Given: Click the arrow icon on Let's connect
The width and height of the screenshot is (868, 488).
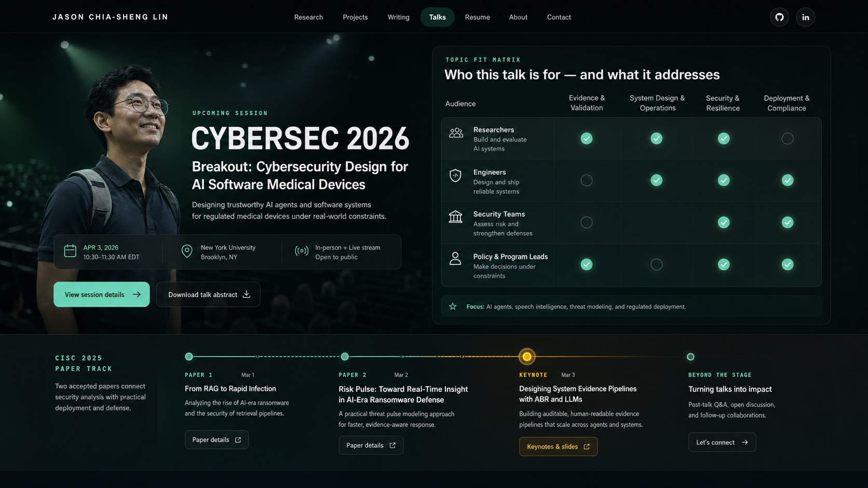Looking at the screenshot, I should pyautogui.click(x=745, y=442).
